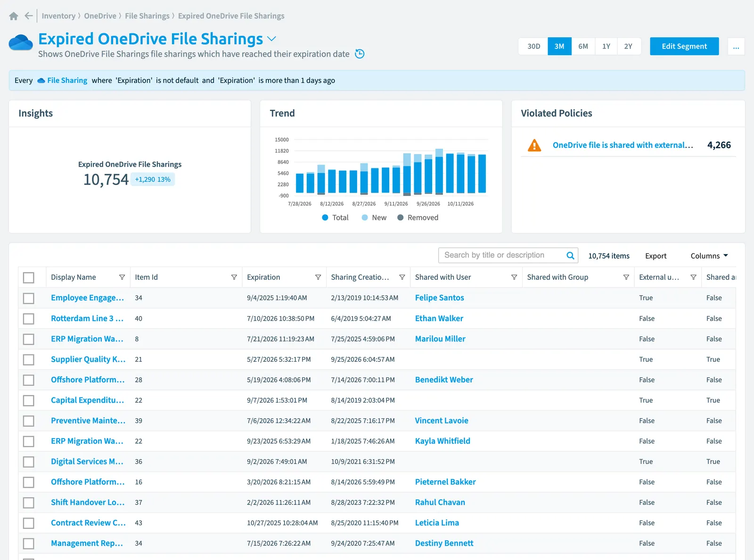Screen dimensions: 754x560
Task: Open the OneDrive breadcrumb link
Action: [x=100, y=16]
